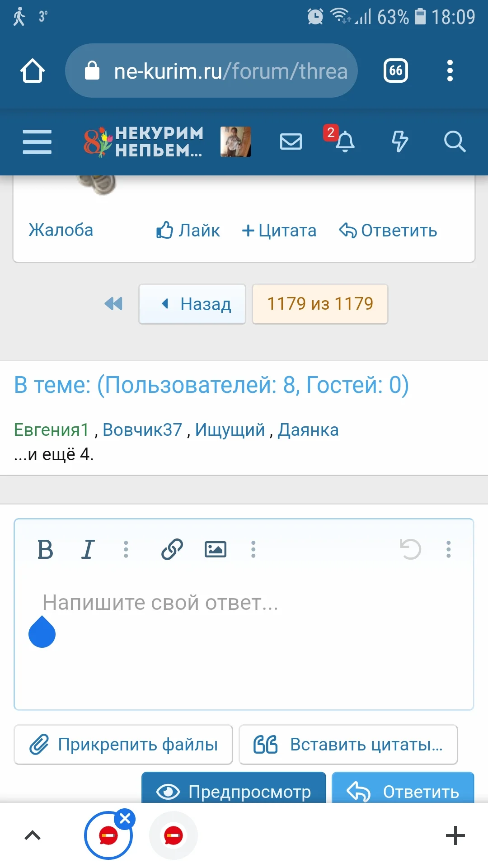Insert image in reply editor
Image resolution: width=488 pixels, height=868 pixels.
216,550
